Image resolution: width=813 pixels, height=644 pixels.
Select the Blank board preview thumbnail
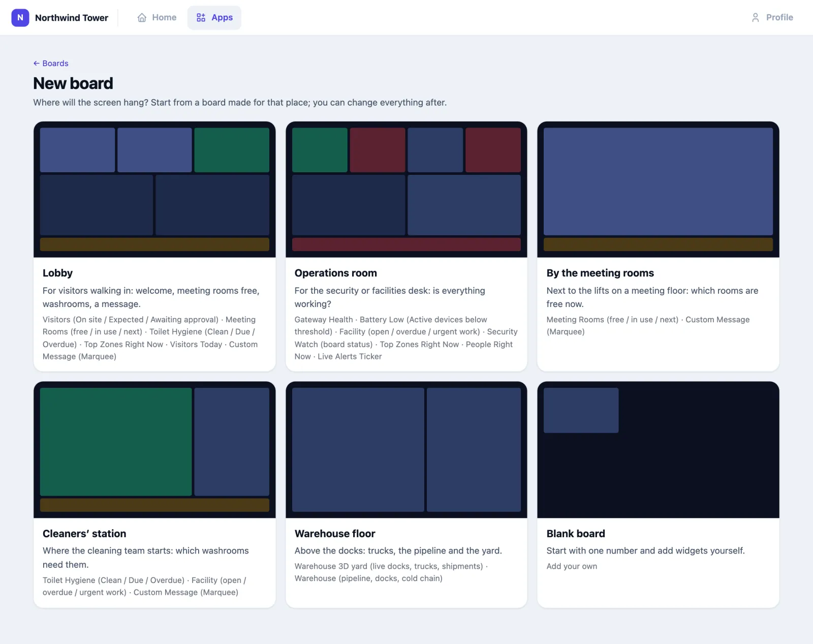[658, 450]
